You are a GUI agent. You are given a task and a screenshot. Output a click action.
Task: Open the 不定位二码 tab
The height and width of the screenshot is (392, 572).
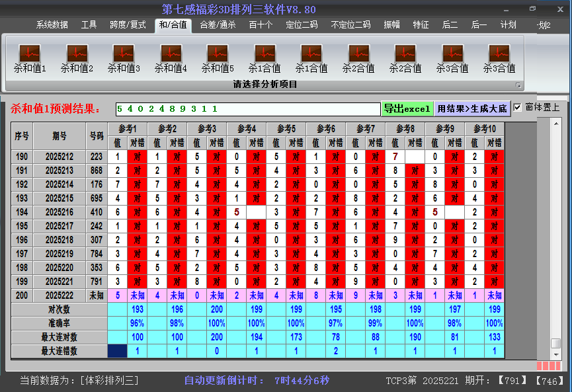(x=350, y=25)
